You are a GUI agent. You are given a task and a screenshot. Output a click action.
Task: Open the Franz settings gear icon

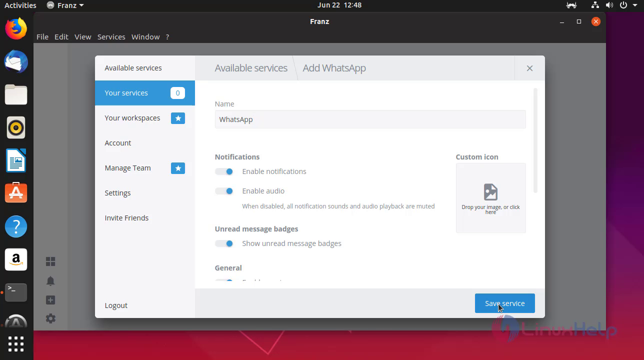pos(50,318)
